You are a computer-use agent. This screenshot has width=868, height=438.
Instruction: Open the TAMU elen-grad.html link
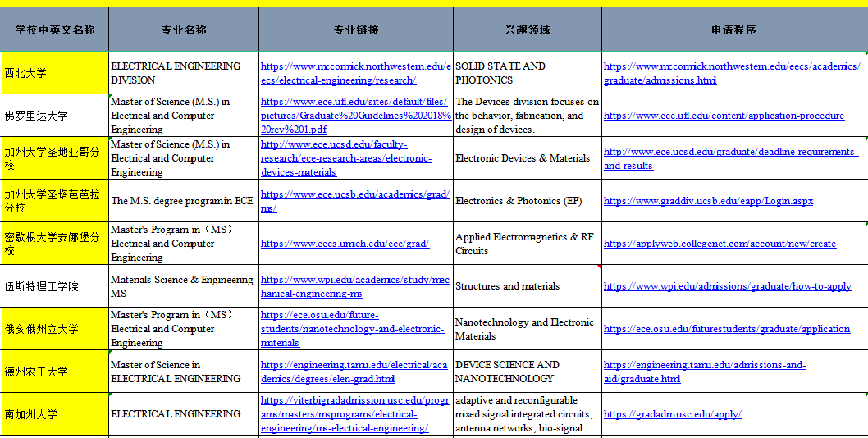tap(354, 372)
